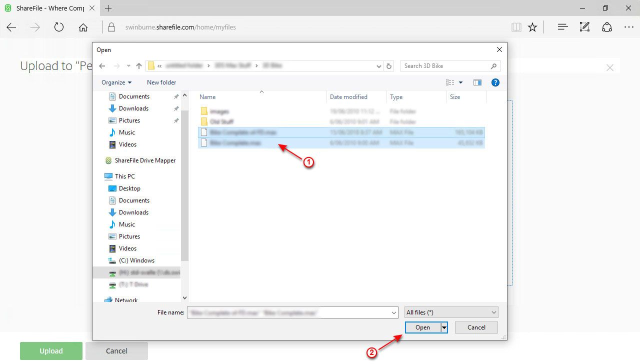
Task: Select Old Stuff folder in file list
Action: click(221, 122)
